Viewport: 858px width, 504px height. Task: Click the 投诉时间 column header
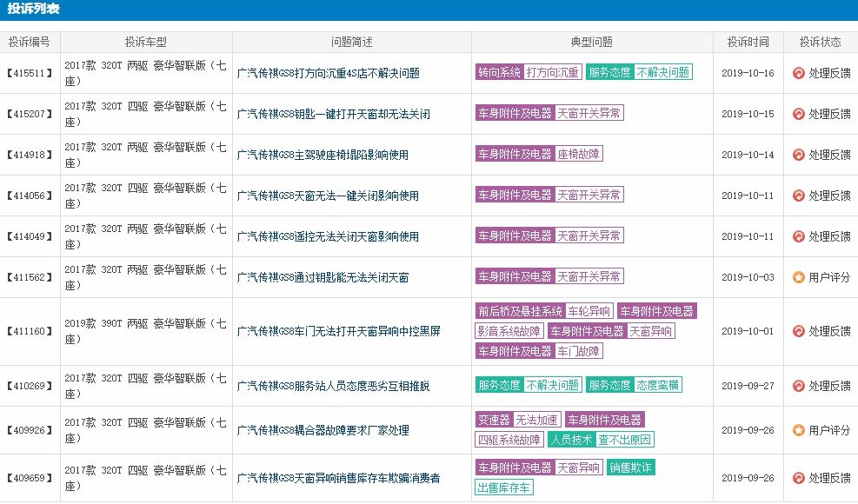click(748, 42)
